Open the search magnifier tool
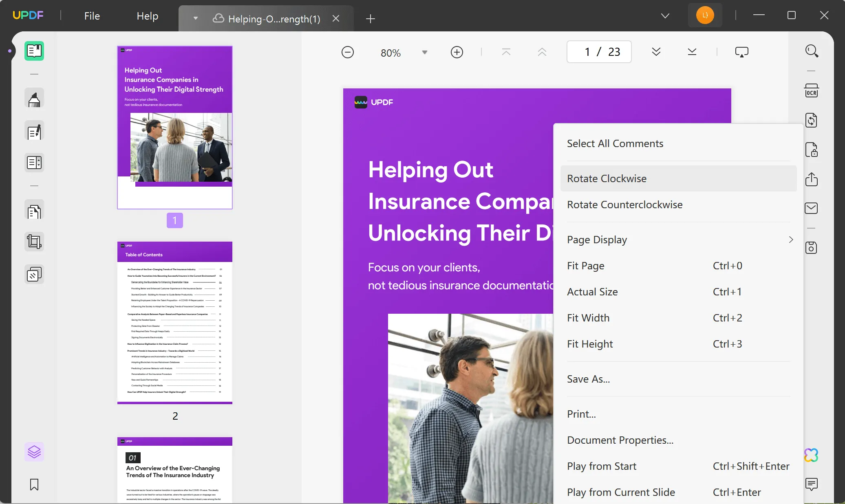 pyautogui.click(x=811, y=51)
